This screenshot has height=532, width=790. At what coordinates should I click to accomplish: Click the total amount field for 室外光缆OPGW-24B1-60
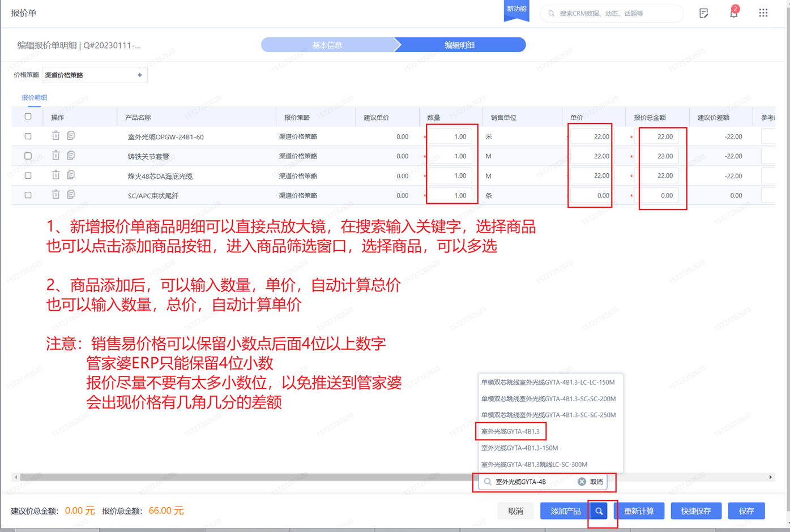(657, 136)
